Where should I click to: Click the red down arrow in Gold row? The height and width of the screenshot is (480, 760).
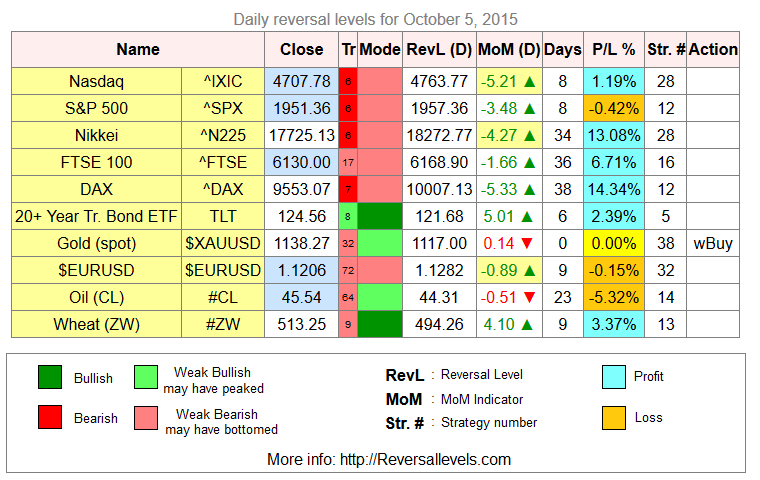[527, 243]
